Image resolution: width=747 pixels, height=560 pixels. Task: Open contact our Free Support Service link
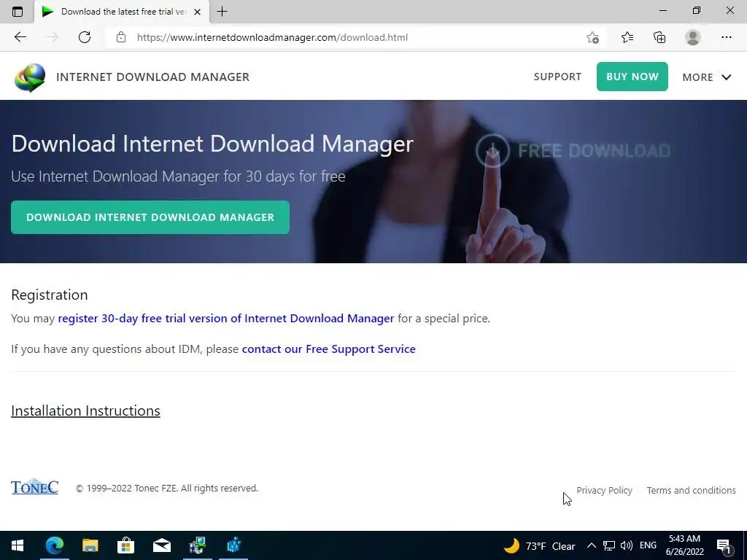[329, 349]
